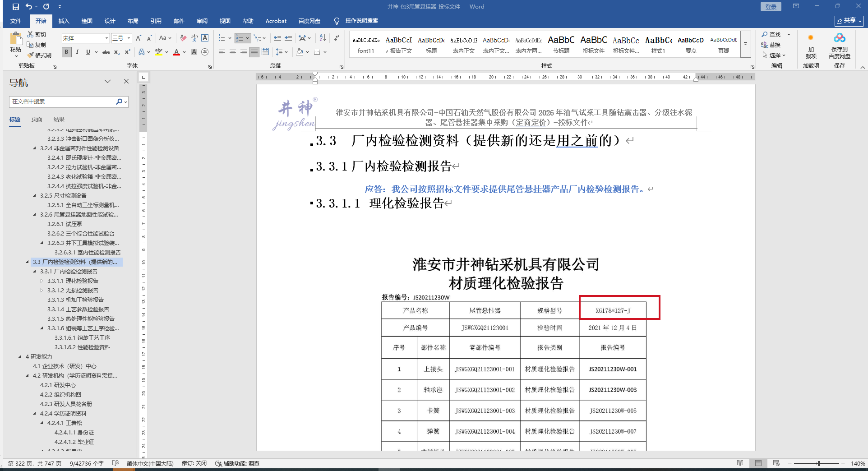
Task: Click the center align icon
Action: pyautogui.click(x=233, y=52)
